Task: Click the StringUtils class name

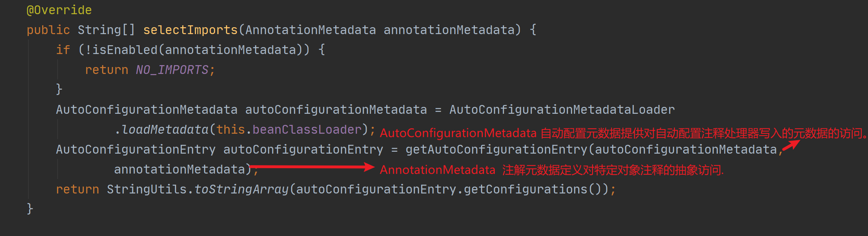Action: (x=147, y=189)
